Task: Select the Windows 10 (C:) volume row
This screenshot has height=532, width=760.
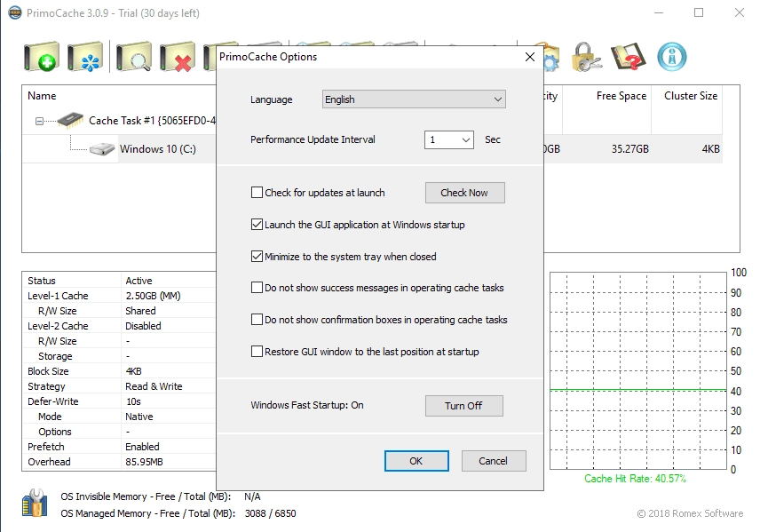Action: point(157,149)
